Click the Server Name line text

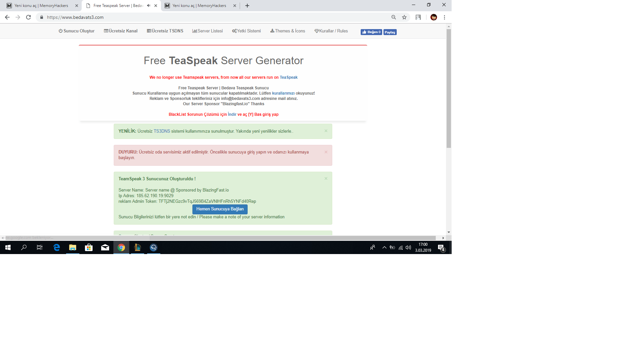pyautogui.click(x=174, y=190)
